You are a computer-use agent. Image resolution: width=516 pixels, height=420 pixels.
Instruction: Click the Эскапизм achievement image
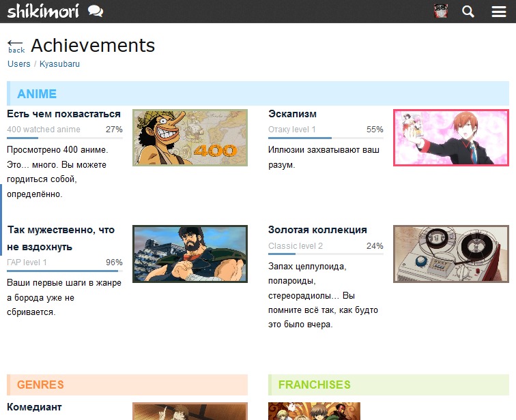tap(450, 138)
